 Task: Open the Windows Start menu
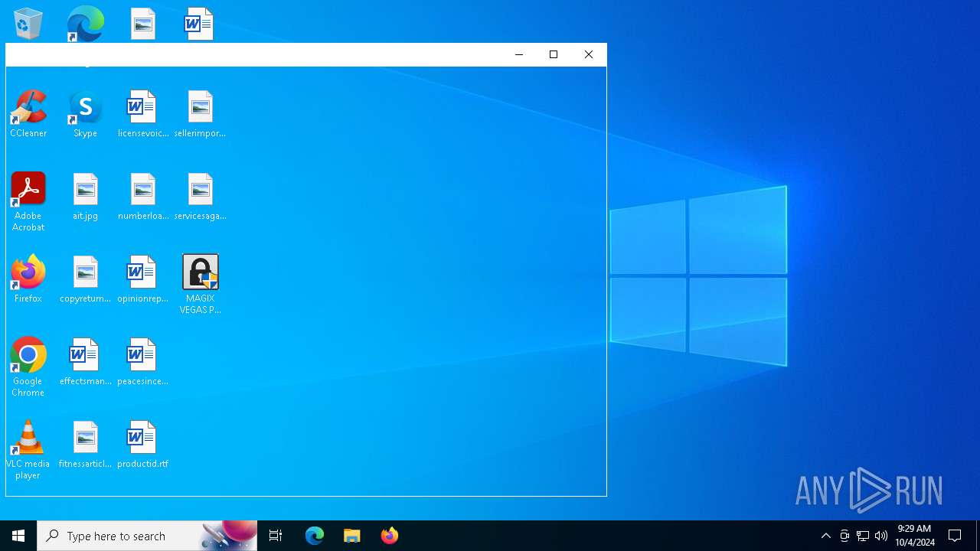coord(18,536)
